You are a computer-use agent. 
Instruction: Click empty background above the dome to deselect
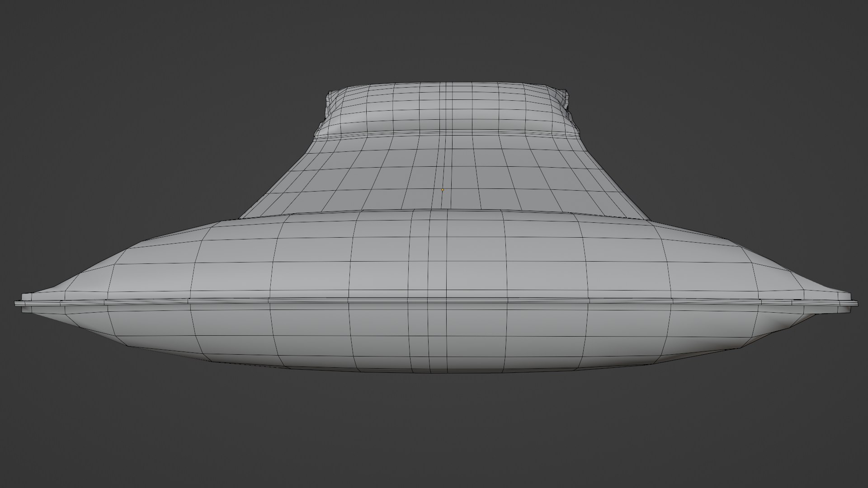click(x=434, y=41)
